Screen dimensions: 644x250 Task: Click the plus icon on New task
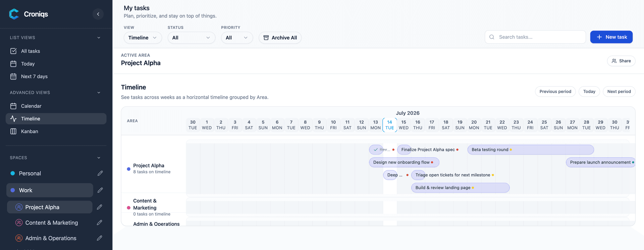[599, 37]
